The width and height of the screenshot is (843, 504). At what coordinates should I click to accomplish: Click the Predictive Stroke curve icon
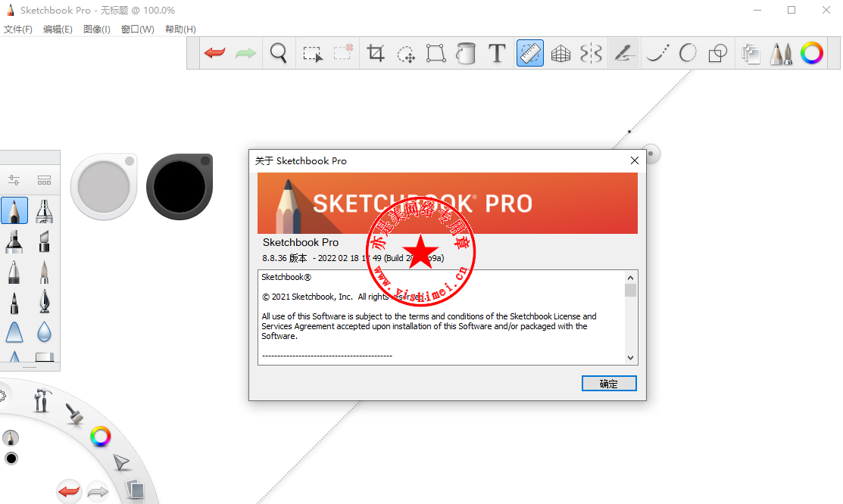coord(657,53)
